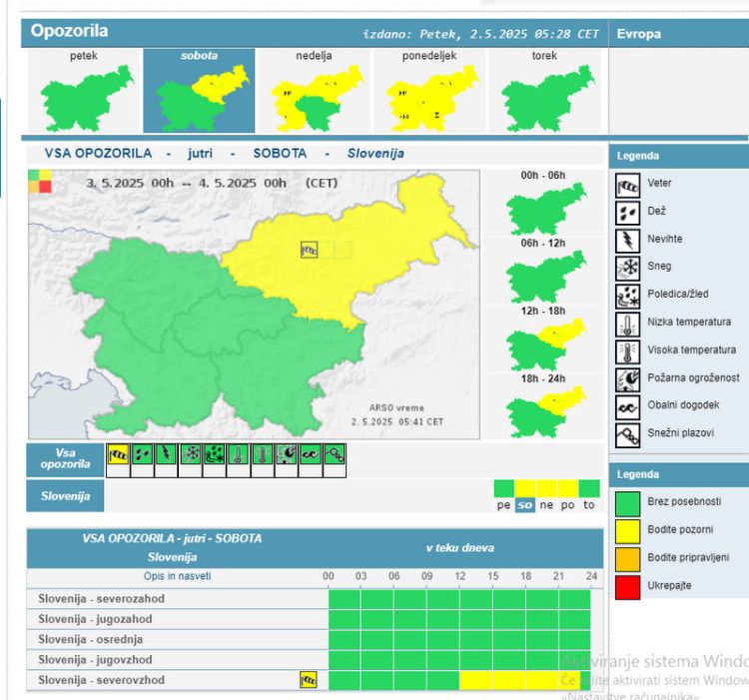
Task: Switch to the ponedeljek day tab
Action: click(428, 91)
